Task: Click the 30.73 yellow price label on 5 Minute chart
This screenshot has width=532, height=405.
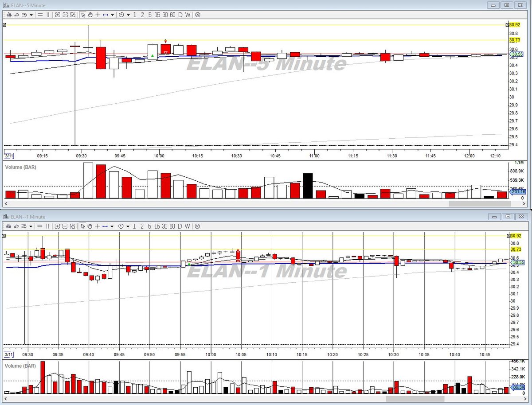Action: [514, 40]
